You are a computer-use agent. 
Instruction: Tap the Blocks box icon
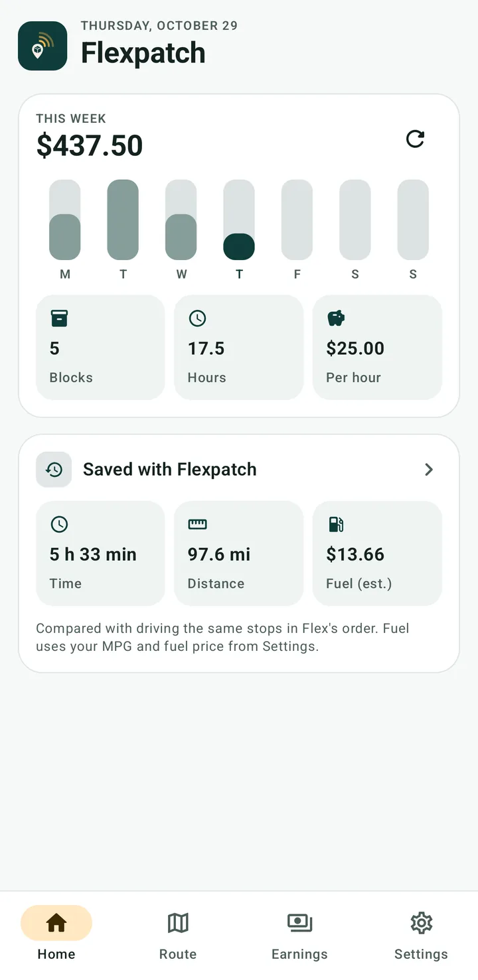tap(59, 318)
